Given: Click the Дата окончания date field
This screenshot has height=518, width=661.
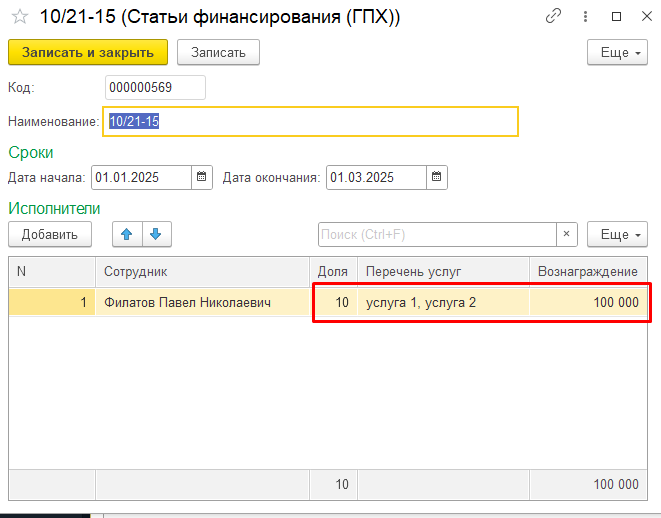Looking at the screenshot, I should coord(376,177).
